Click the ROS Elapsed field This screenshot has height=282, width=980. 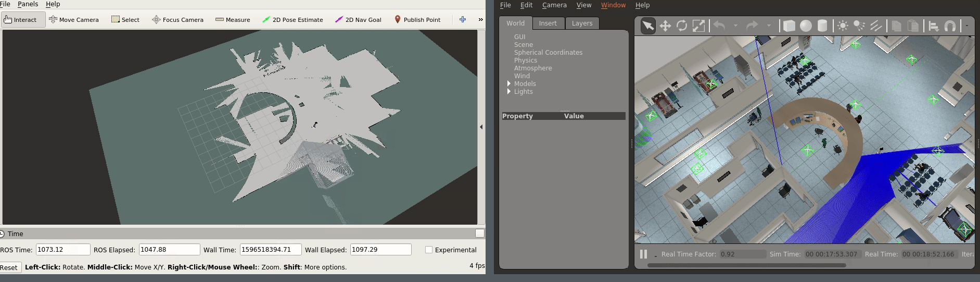tap(169, 250)
